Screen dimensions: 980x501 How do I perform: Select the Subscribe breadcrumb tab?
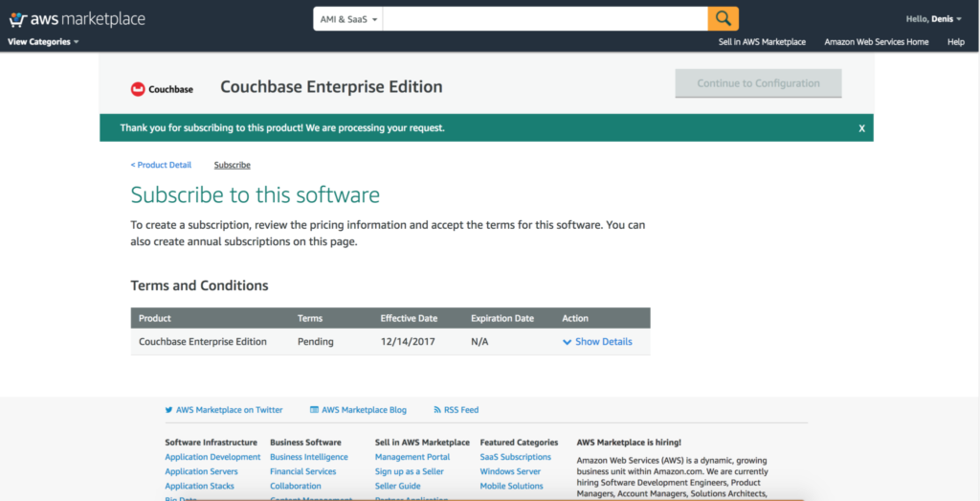click(232, 165)
